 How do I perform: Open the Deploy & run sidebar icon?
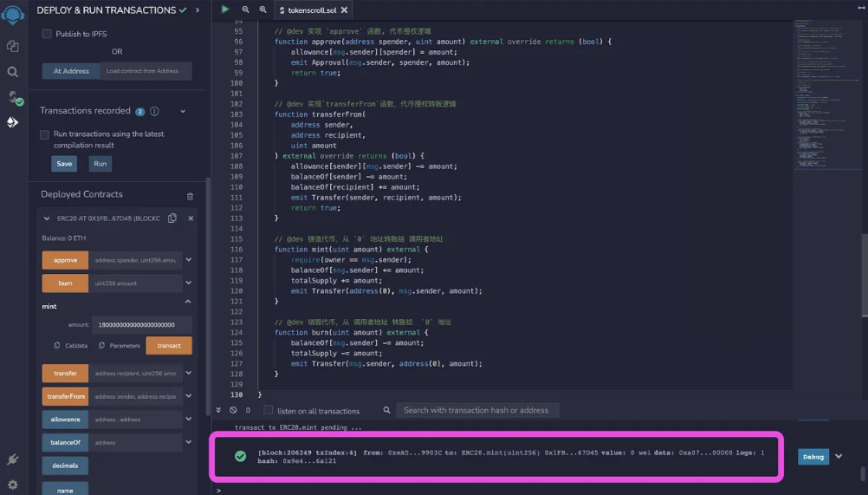[12, 122]
